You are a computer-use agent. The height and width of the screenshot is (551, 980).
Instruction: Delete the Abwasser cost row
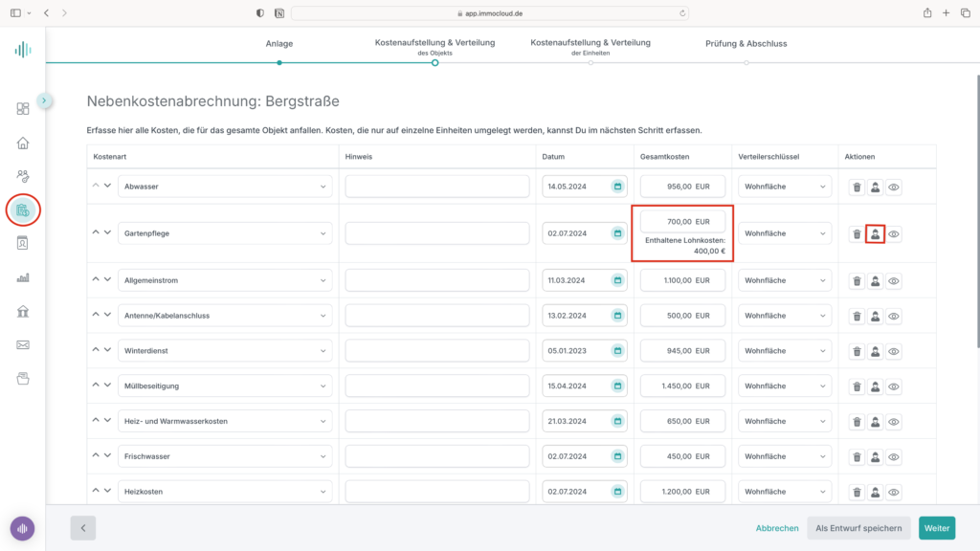coord(857,187)
